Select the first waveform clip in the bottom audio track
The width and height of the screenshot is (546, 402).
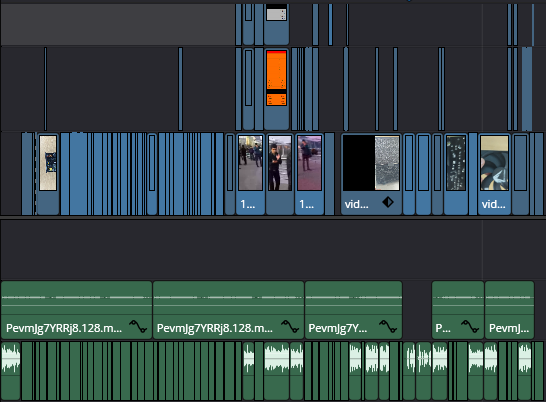pyautogui.click(x=10, y=371)
